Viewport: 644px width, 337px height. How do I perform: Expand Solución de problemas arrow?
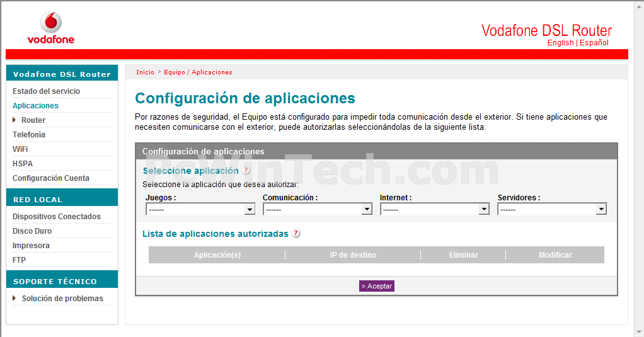14,299
